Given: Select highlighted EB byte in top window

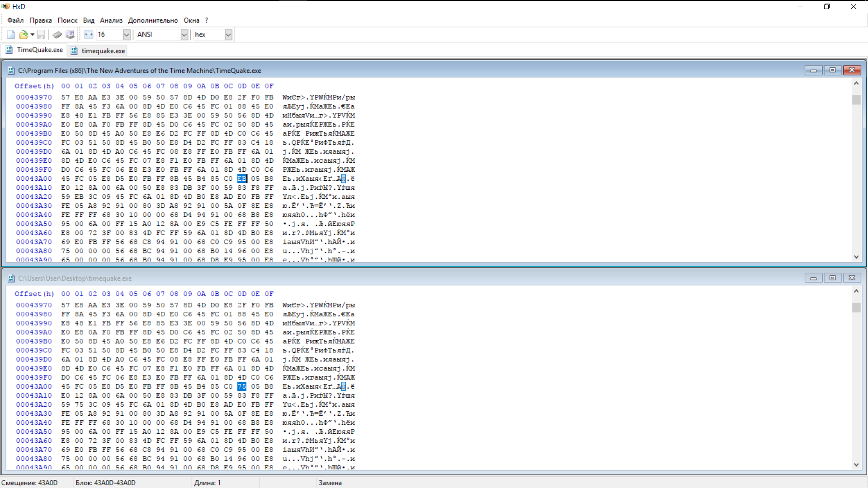Looking at the screenshot, I should point(242,178).
